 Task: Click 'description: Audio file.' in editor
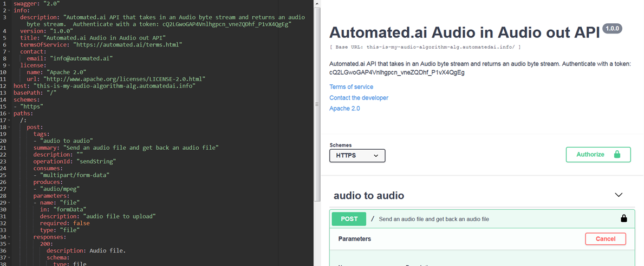pyautogui.click(x=86, y=250)
